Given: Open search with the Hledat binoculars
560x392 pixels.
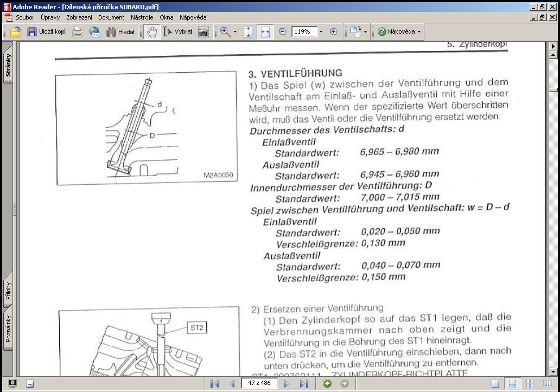Looking at the screenshot, I should point(120,32).
